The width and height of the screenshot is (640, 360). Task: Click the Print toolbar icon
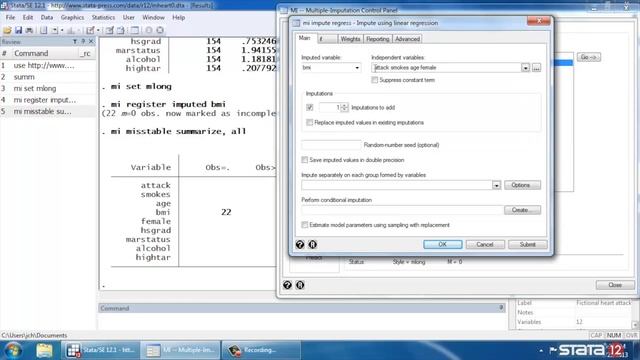pos(29,30)
